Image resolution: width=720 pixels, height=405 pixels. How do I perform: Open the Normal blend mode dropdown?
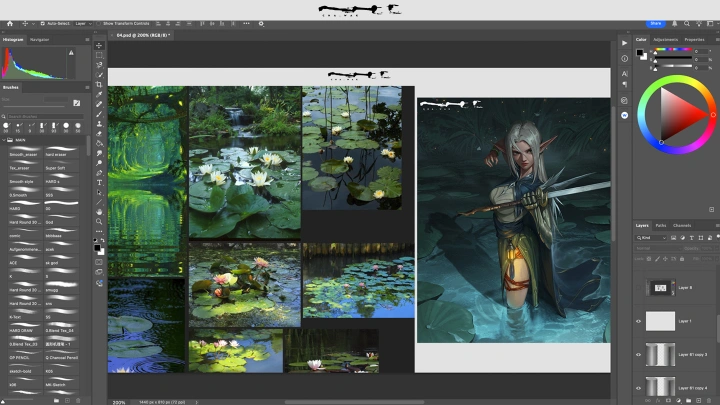click(x=658, y=248)
